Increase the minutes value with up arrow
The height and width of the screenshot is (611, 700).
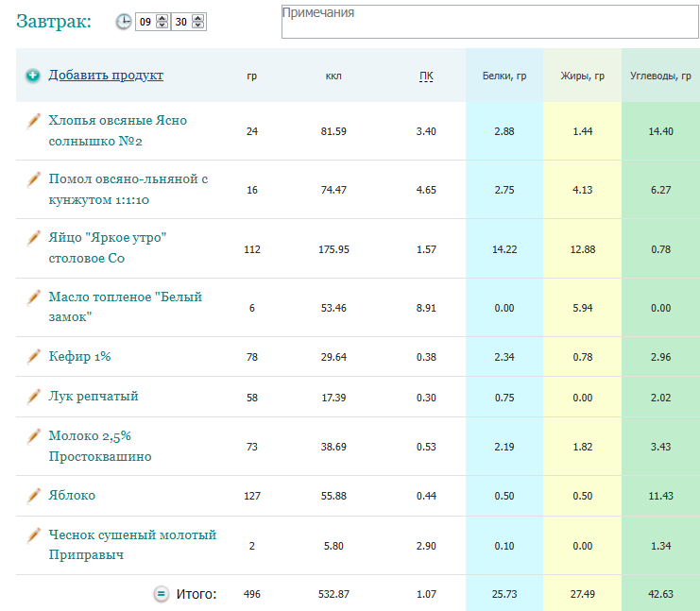pos(197,18)
